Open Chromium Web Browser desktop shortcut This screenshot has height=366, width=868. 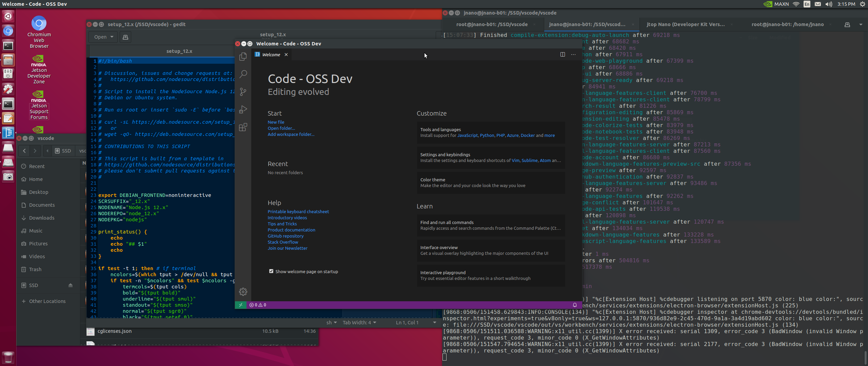(x=39, y=32)
